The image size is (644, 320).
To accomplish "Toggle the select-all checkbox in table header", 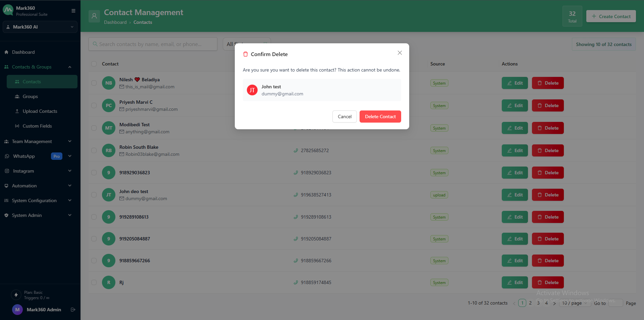I will tap(94, 64).
